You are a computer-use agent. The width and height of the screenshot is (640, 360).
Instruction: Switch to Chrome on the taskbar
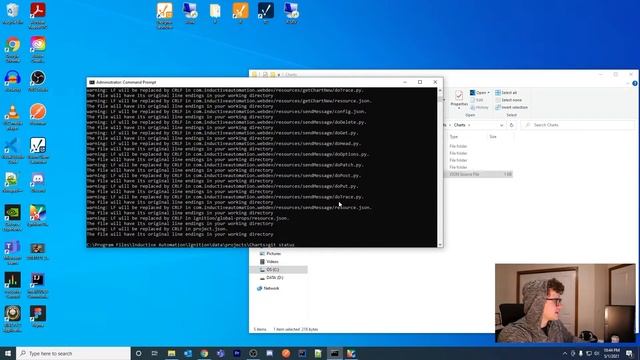[x=204, y=353]
